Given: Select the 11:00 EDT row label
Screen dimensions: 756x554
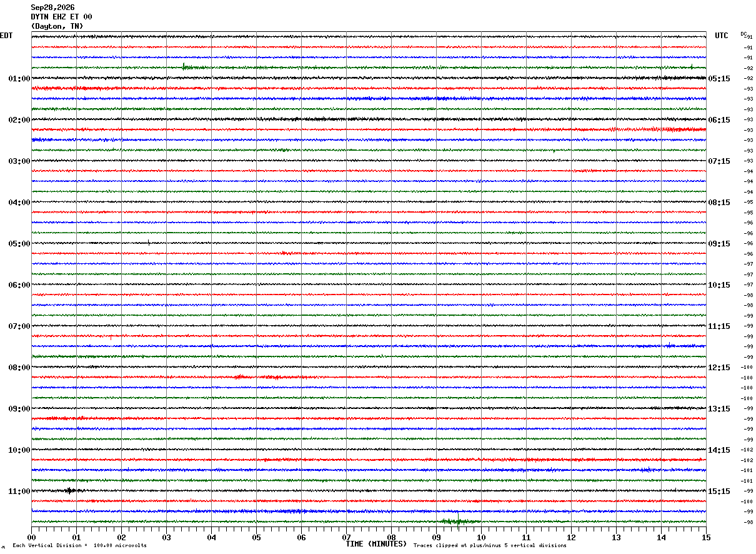Looking at the screenshot, I should click(x=19, y=491).
